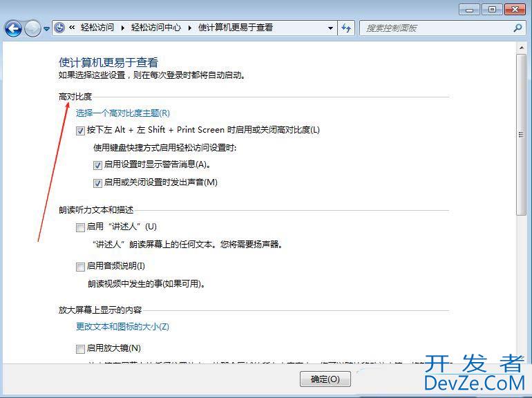Go back with the blue Back arrow
The width and height of the screenshot is (532, 398).
pyautogui.click(x=13, y=28)
